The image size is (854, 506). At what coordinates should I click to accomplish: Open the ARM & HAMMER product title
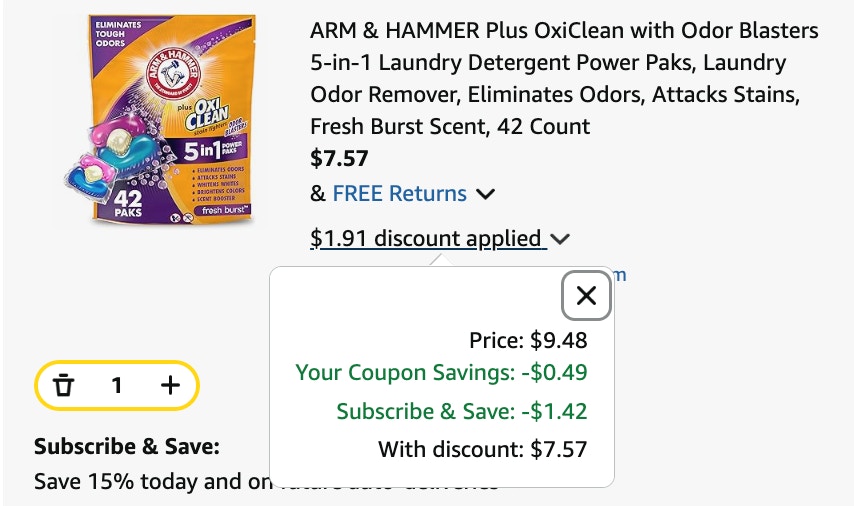point(564,78)
